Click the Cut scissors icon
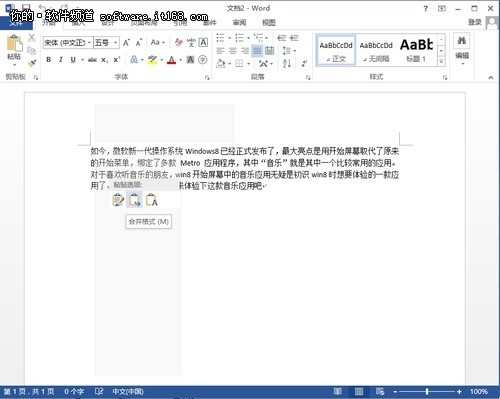Viewport: 500px width, 399px height. pyautogui.click(x=32, y=38)
